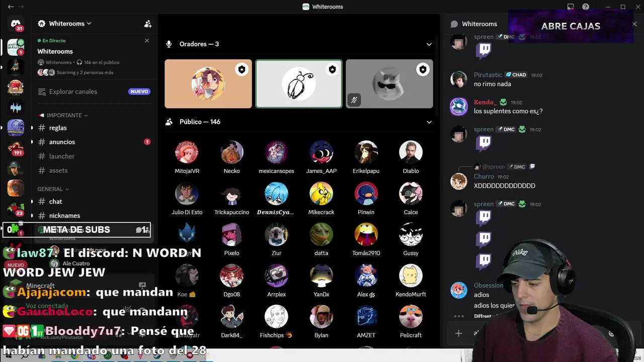This screenshot has height=362, width=644.
Task: Dismiss the En Directo stage panel
Action: click(x=147, y=41)
